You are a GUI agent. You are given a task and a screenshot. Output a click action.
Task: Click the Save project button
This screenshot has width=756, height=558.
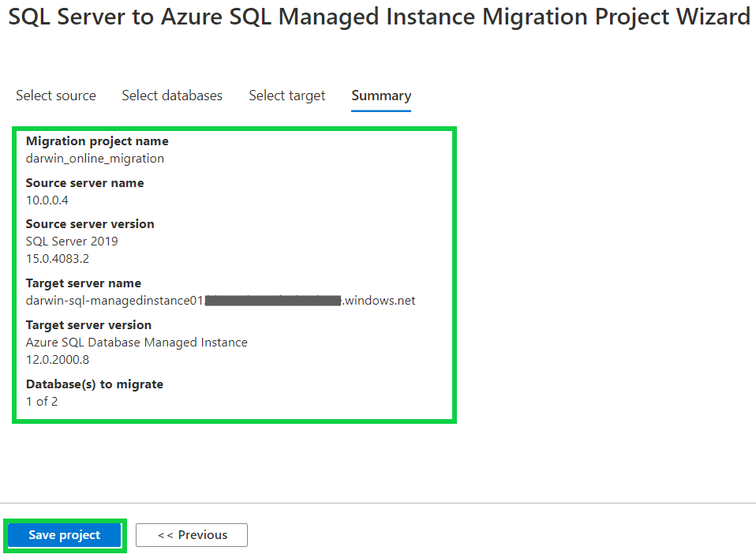click(65, 535)
